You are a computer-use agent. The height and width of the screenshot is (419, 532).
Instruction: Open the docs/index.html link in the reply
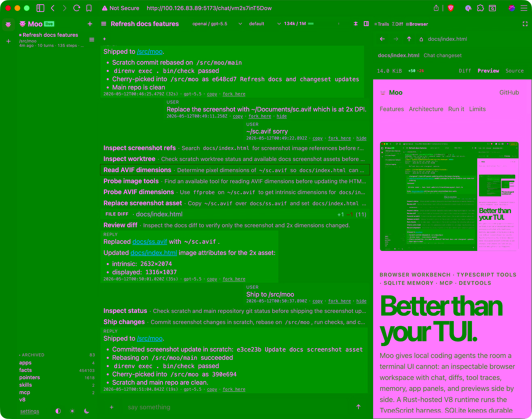click(x=154, y=253)
